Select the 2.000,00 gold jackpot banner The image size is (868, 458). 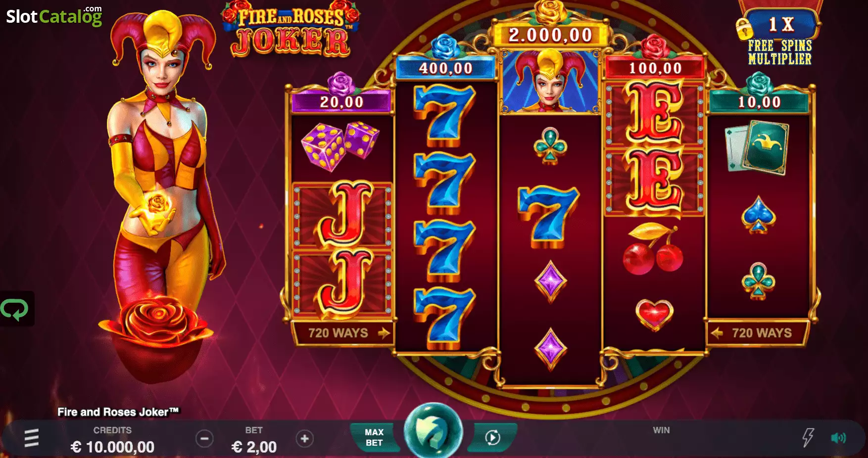tap(550, 35)
